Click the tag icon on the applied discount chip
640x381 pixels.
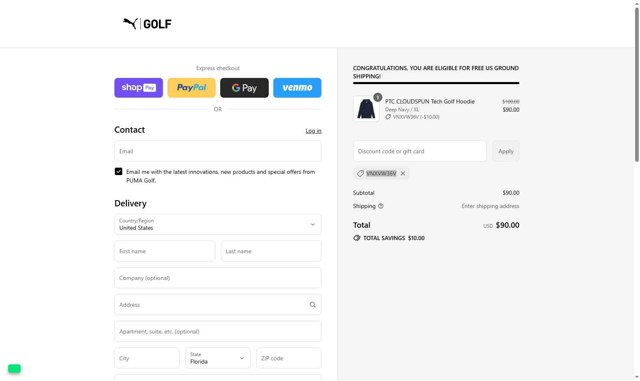(360, 174)
